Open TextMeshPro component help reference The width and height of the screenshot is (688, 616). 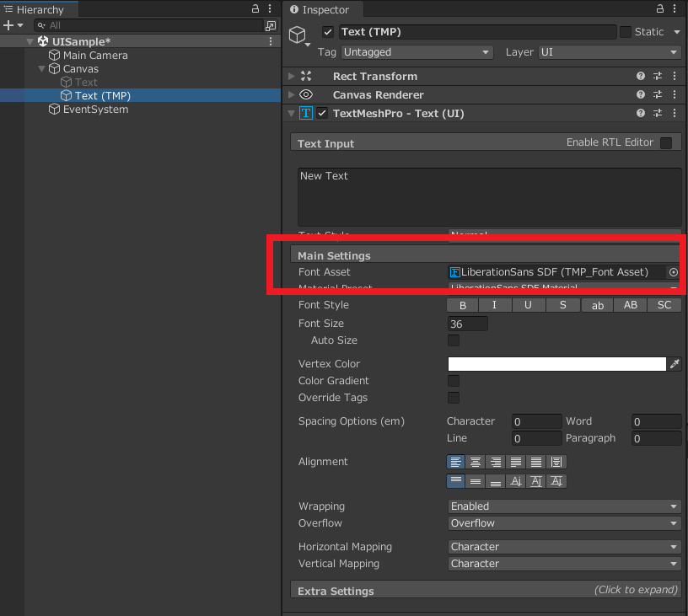(x=641, y=113)
